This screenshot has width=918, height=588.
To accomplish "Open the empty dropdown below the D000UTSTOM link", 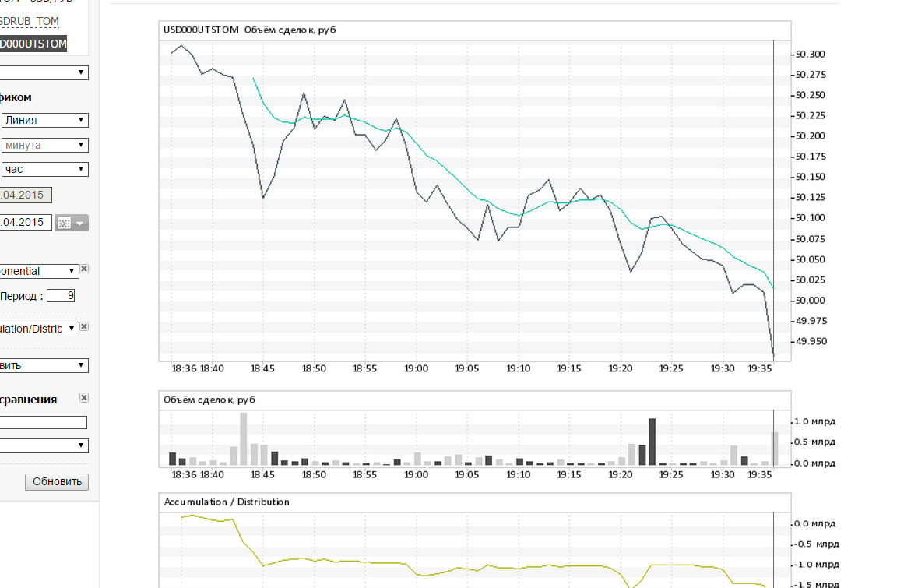I will click(44, 72).
